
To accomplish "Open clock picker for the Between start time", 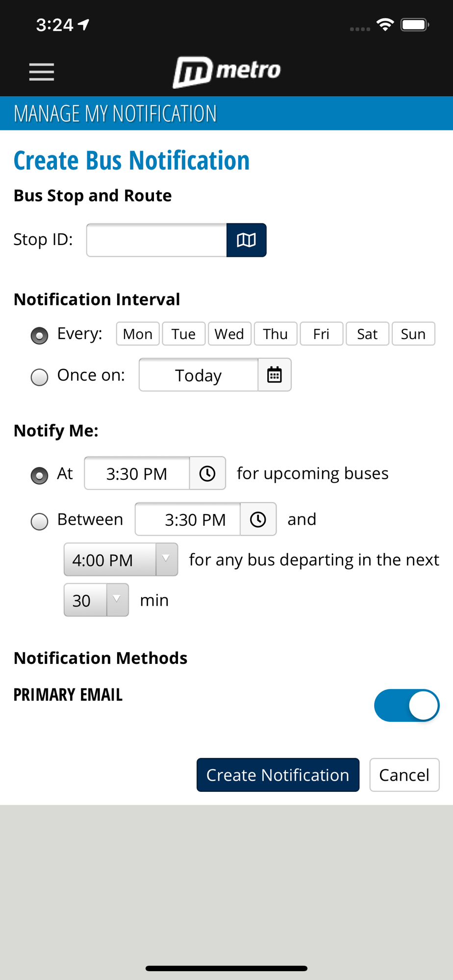I will pyautogui.click(x=258, y=519).
